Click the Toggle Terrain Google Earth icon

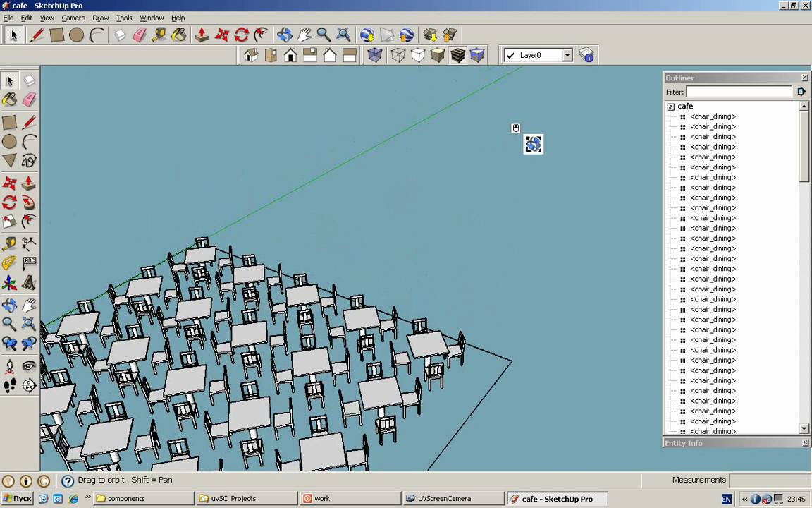coord(387,35)
